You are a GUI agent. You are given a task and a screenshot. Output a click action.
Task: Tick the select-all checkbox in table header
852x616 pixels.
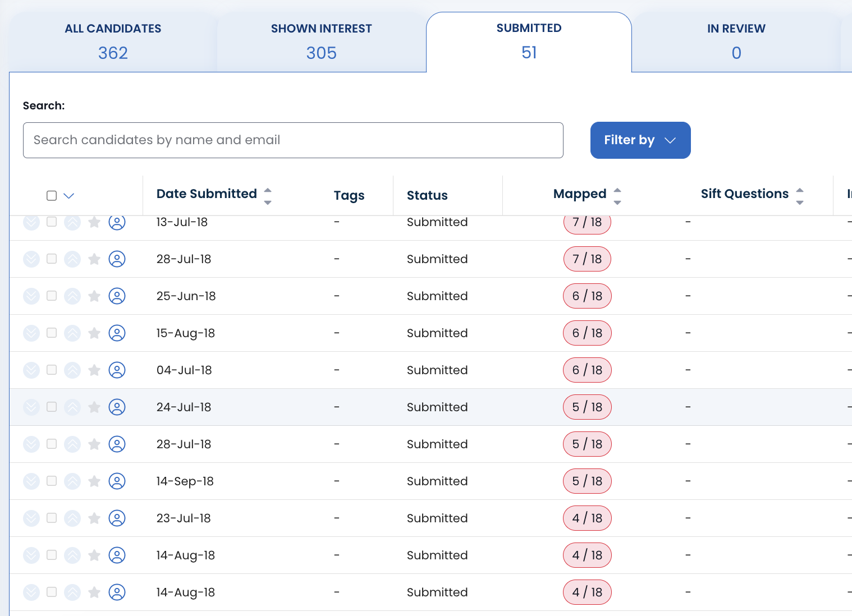52,196
